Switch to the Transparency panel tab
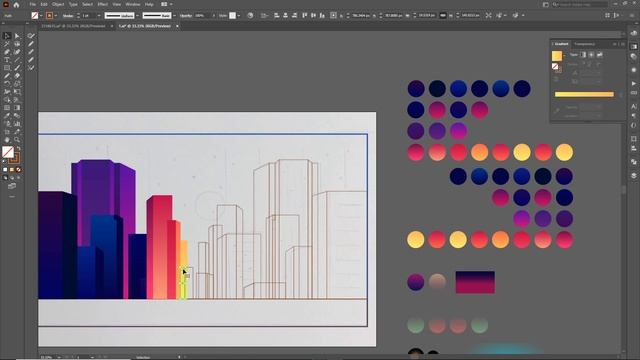 click(x=584, y=44)
